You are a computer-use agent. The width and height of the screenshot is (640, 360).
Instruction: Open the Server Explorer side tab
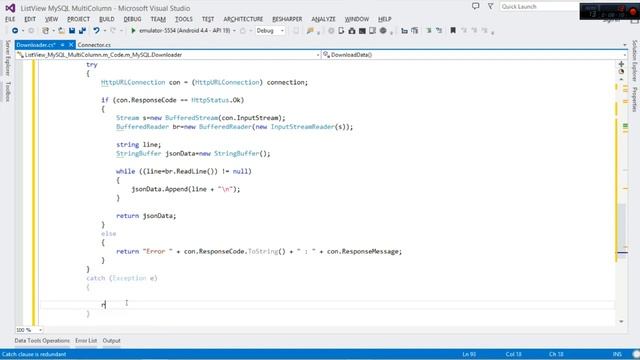[x=7, y=58]
